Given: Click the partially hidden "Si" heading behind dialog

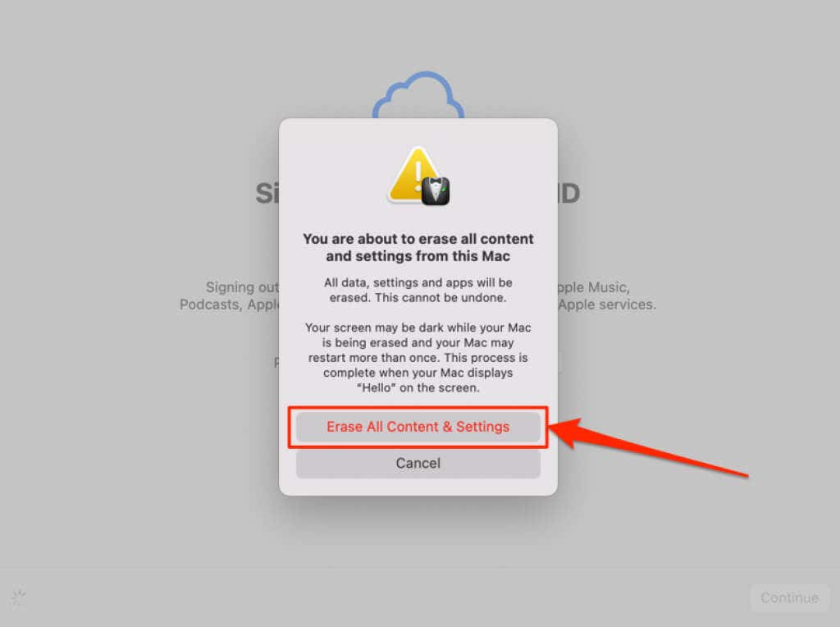Looking at the screenshot, I should point(267,193).
